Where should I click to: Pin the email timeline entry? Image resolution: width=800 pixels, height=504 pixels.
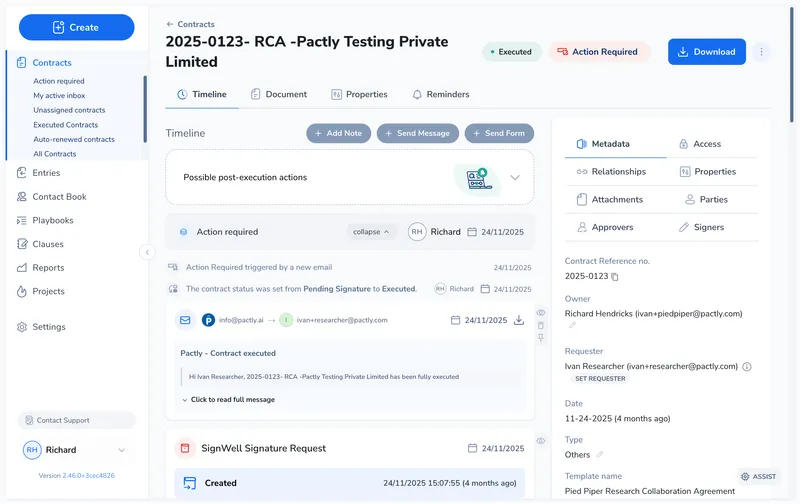tap(541, 338)
